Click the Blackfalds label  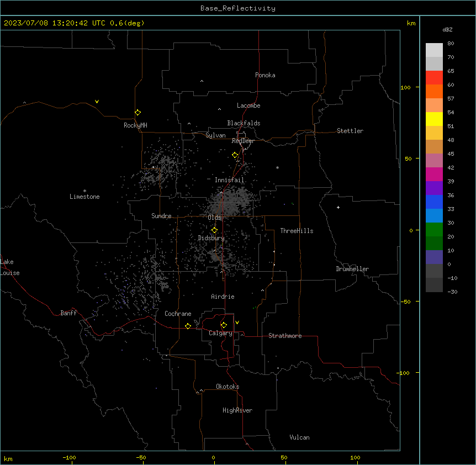(x=244, y=123)
